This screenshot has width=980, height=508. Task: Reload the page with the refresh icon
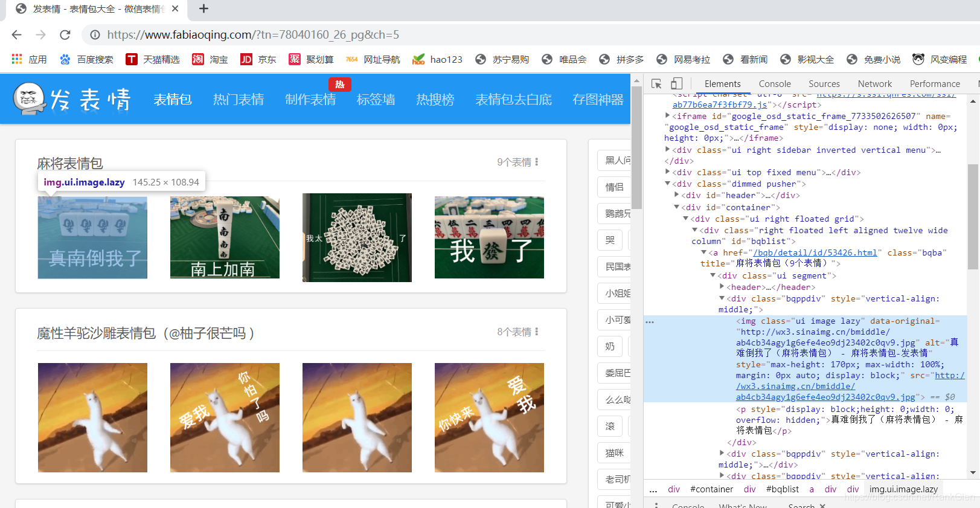point(65,35)
